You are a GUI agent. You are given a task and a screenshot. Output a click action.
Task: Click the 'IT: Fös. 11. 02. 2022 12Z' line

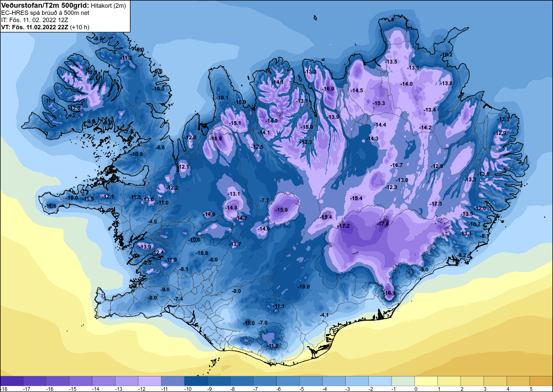tap(34, 20)
